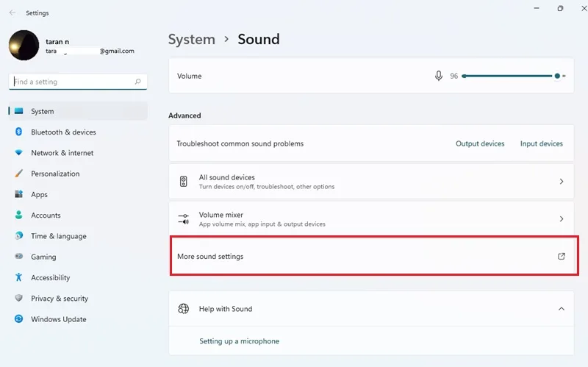Screen dimensions: 588x367
Task: Click the microphone icon beside Volume
Action: [x=438, y=76]
